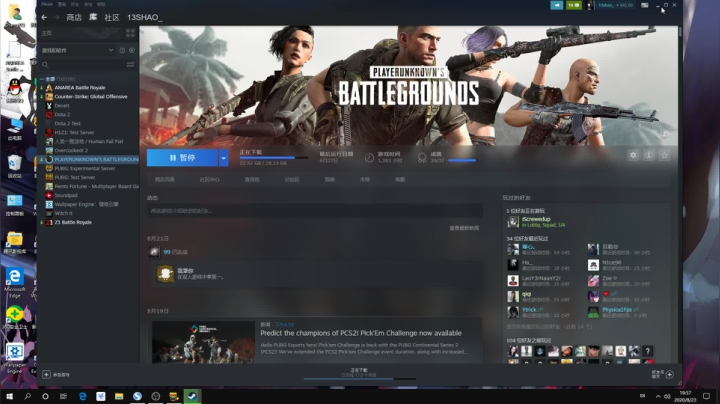Open the advanced filter sliders icon
Viewport: 720px width, 404px height.
(131, 65)
